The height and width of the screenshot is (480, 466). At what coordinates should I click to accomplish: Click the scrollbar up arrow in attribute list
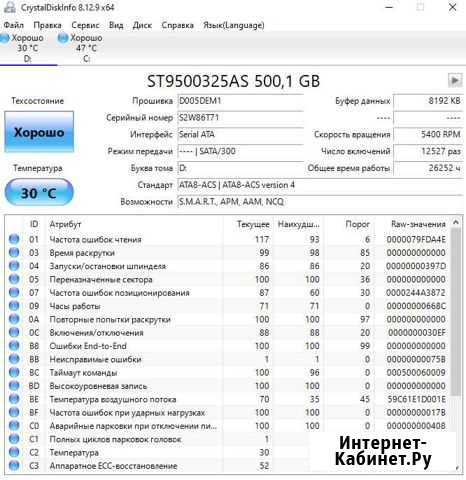click(456, 222)
